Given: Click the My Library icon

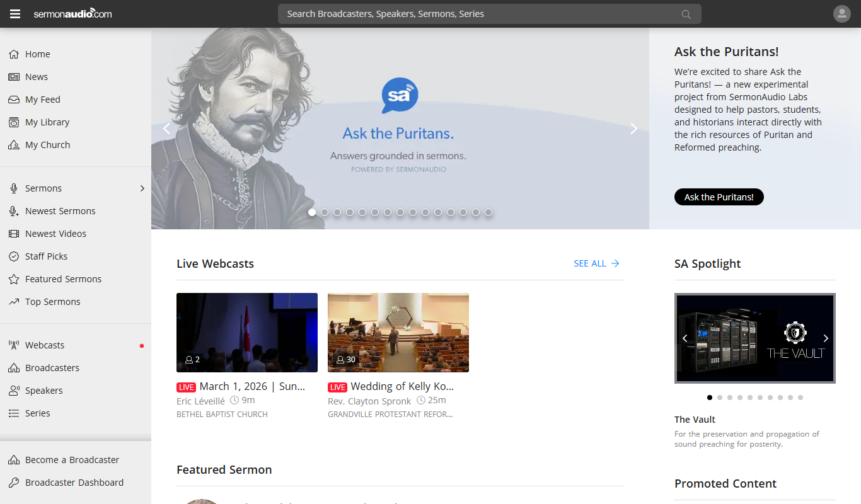Looking at the screenshot, I should (14, 122).
